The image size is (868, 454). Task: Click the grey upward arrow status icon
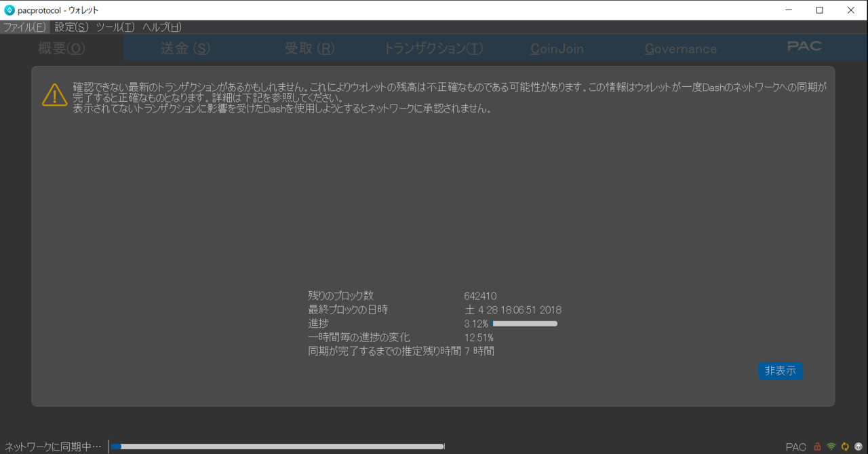(x=858, y=447)
